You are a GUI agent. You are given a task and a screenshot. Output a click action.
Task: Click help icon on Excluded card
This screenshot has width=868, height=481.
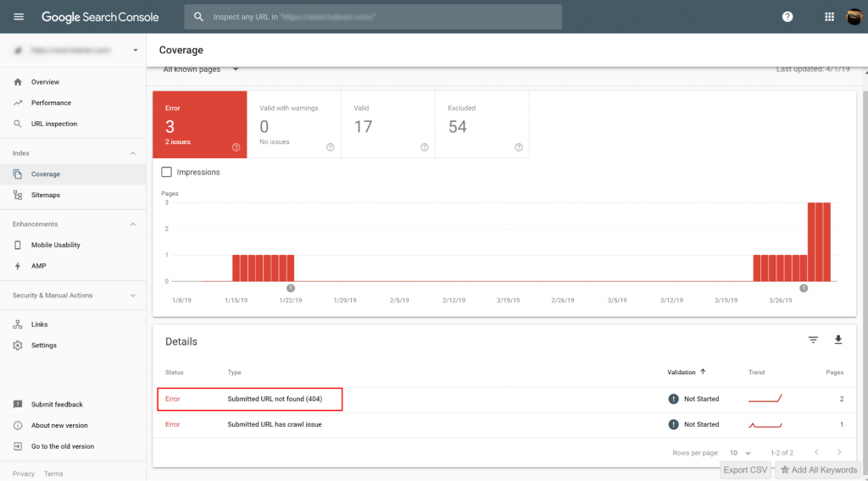tap(518, 147)
